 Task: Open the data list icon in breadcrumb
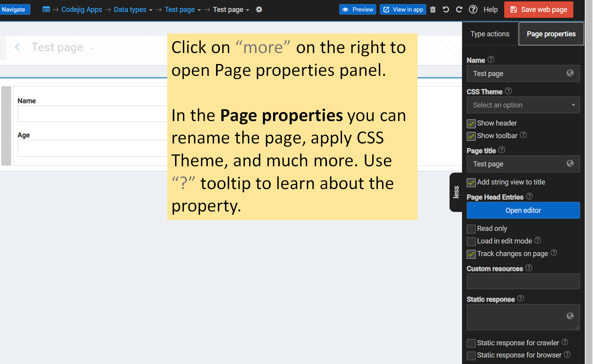[46, 9]
